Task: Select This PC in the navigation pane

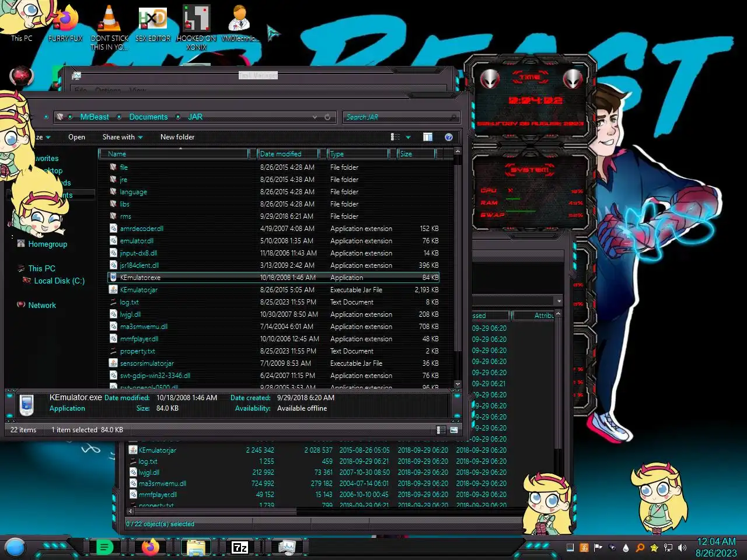Action: (x=41, y=268)
